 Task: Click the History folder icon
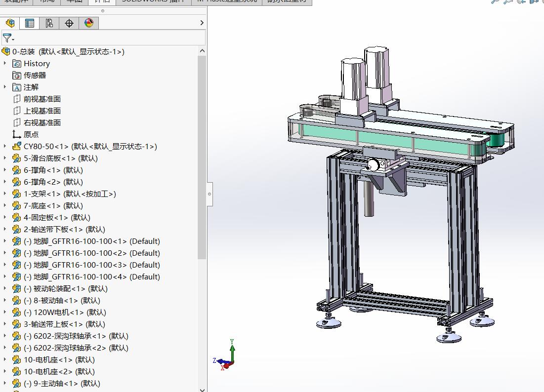(x=17, y=64)
